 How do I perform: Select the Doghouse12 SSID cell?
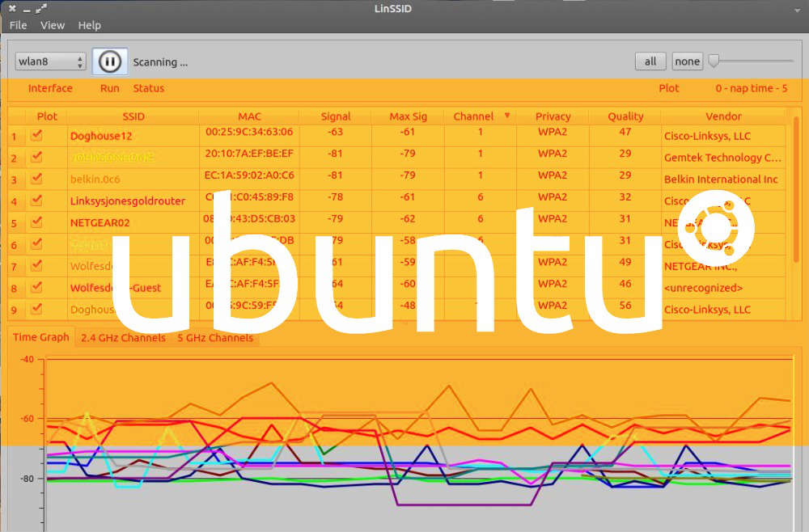click(133, 136)
